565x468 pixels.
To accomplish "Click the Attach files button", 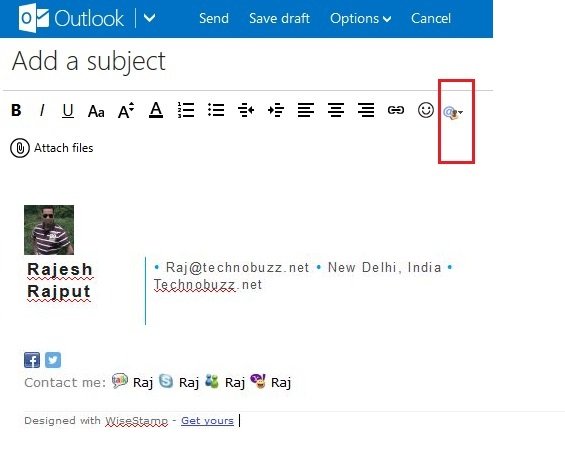I will click(52, 148).
